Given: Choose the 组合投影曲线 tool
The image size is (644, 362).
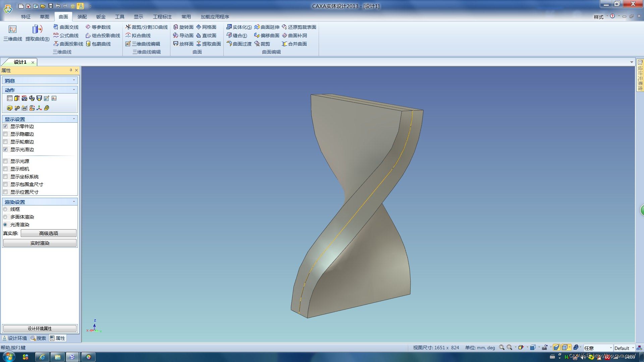Looking at the screenshot, I should [x=103, y=36].
